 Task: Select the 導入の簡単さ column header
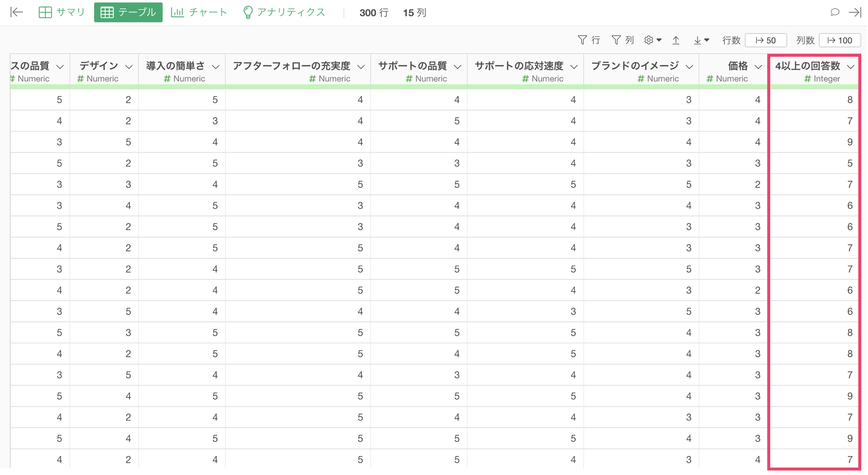175,66
